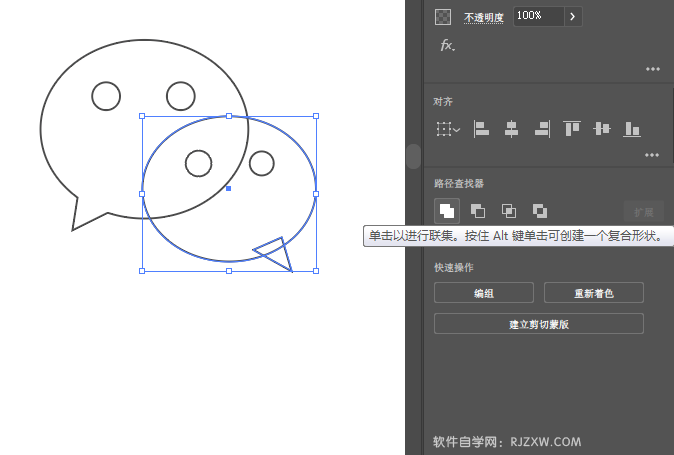Select the top-left bounding box handle
The width and height of the screenshot is (674, 455).
click(142, 116)
